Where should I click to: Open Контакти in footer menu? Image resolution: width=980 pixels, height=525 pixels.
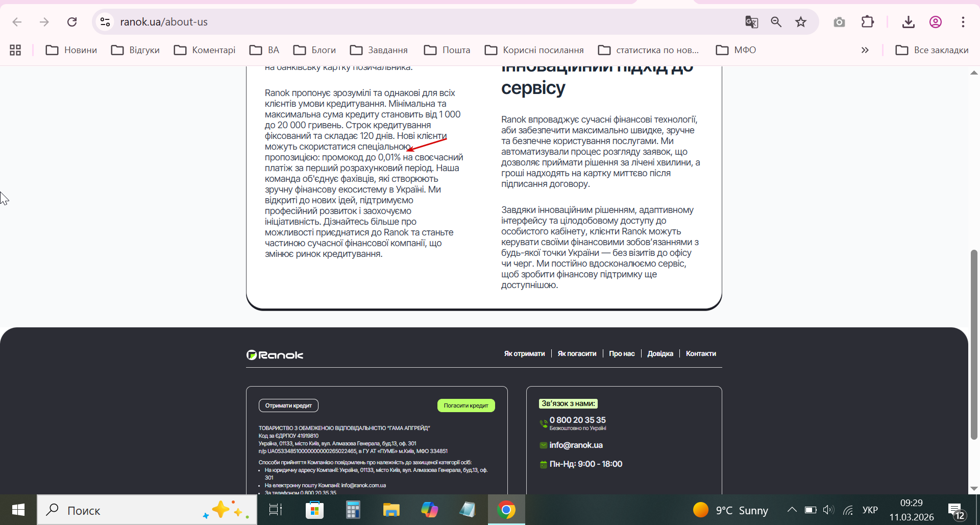[x=701, y=353]
